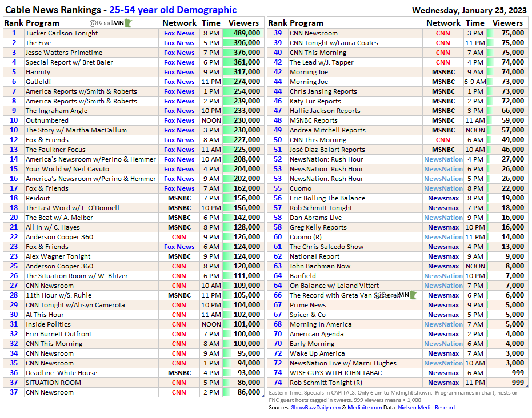Select 'Spicer & Co' cell
This screenshot has width=532, height=418.
[355, 315]
